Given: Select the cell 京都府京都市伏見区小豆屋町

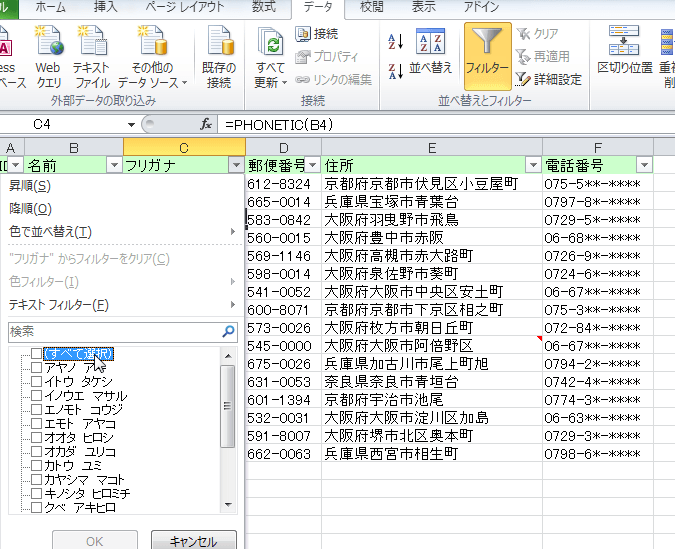Looking at the screenshot, I should click(x=432, y=184).
